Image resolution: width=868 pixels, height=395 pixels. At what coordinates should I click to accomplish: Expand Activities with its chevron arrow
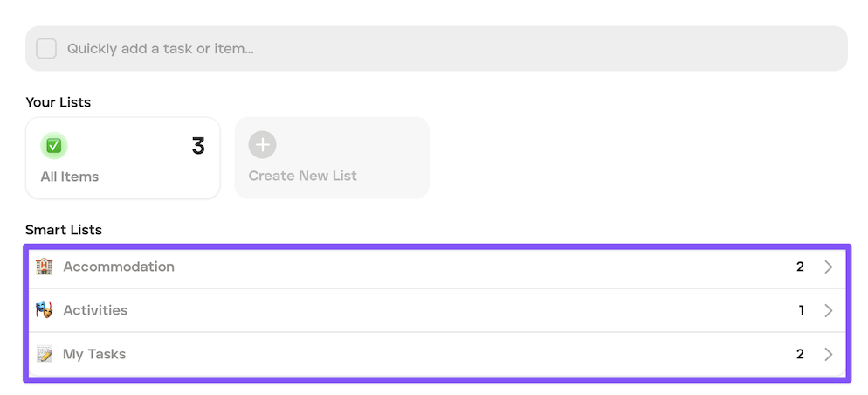828,311
